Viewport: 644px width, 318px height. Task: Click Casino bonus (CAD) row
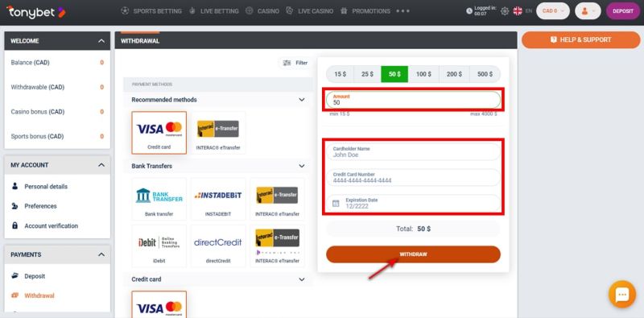[x=57, y=112]
